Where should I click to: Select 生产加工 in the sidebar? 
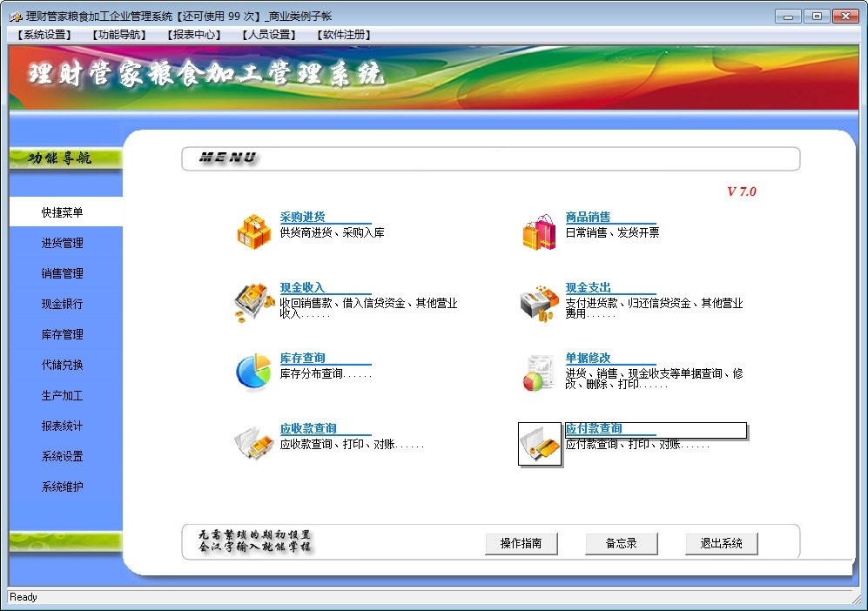(62, 396)
